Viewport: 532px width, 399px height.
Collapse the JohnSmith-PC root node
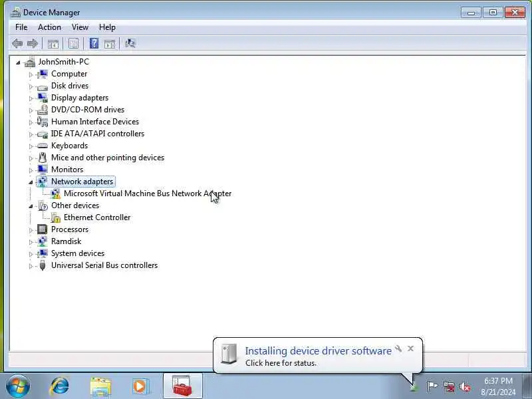point(18,63)
